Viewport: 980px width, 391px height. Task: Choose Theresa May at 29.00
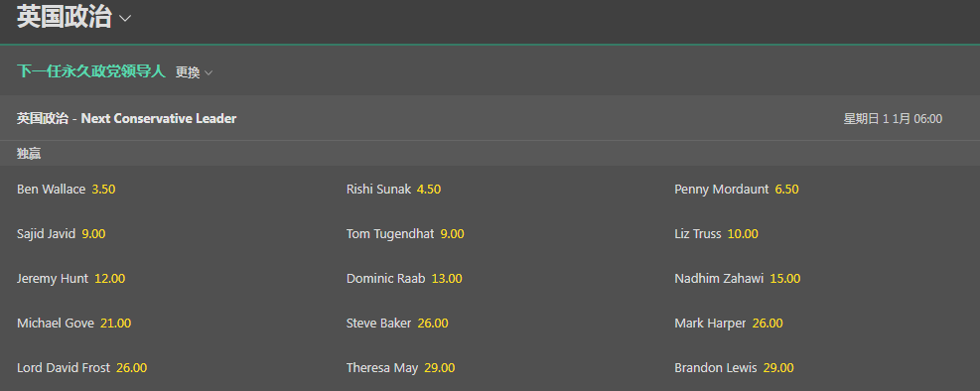(400, 368)
